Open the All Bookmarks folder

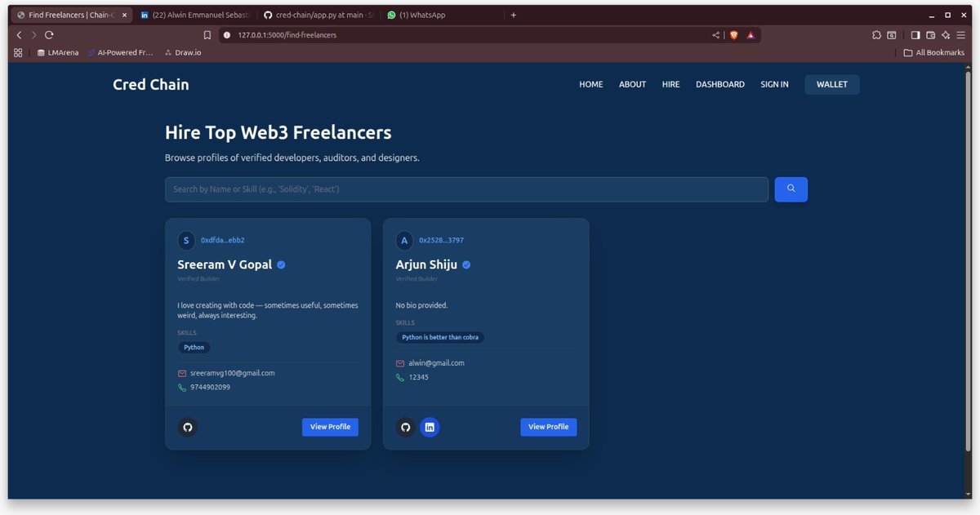(933, 52)
